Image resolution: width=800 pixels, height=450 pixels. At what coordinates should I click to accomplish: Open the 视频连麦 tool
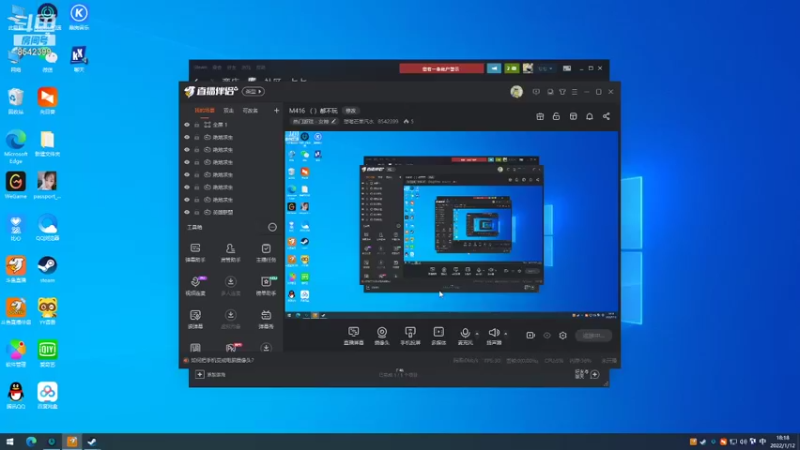coord(195,286)
